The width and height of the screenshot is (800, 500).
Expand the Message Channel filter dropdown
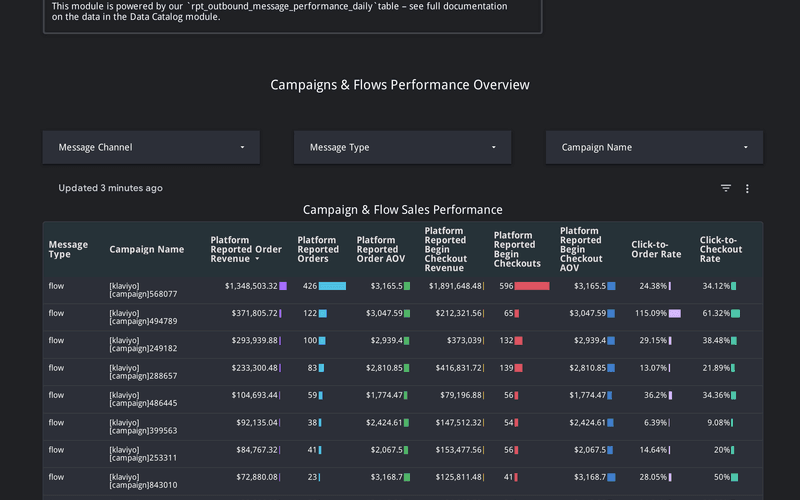151,147
